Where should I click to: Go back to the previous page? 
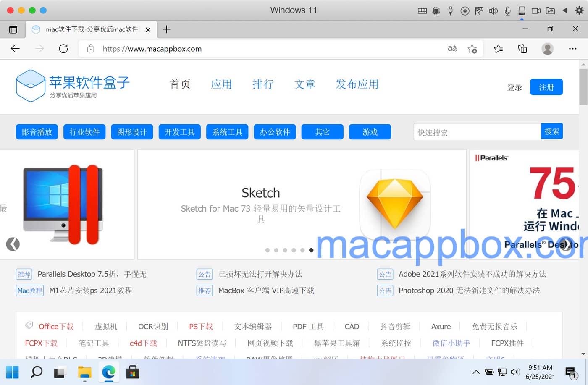pos(16,49)
